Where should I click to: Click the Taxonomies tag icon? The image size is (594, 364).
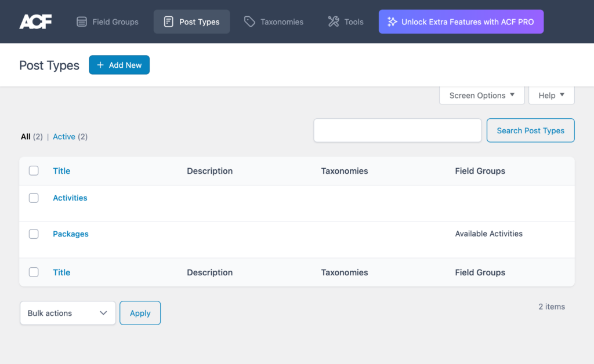[250, 21]
